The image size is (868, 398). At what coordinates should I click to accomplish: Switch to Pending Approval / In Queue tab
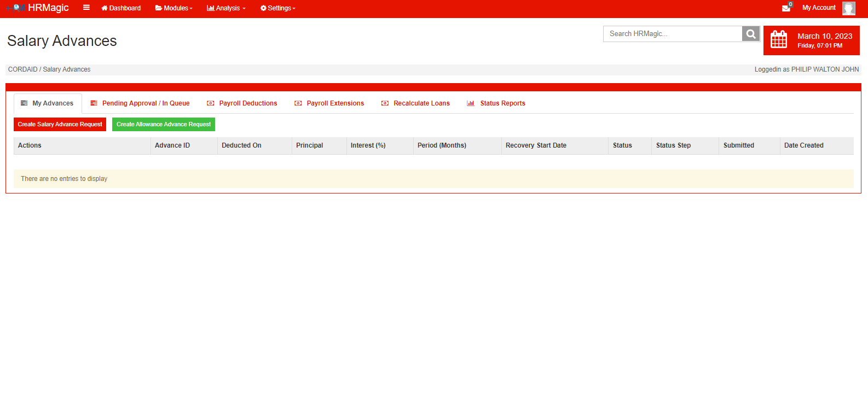point(146,103)
